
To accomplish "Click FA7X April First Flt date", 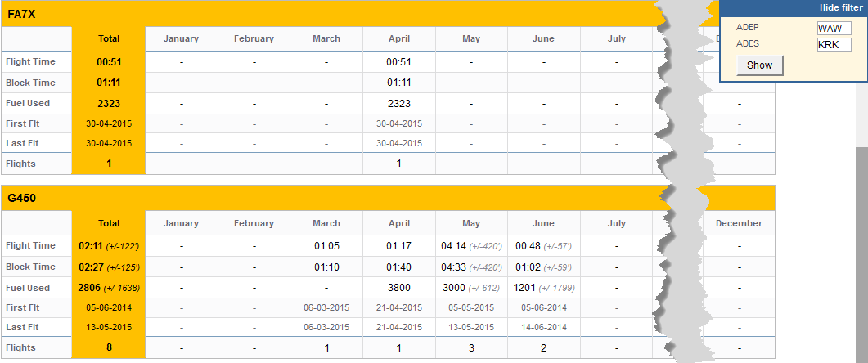I will 399,124.
